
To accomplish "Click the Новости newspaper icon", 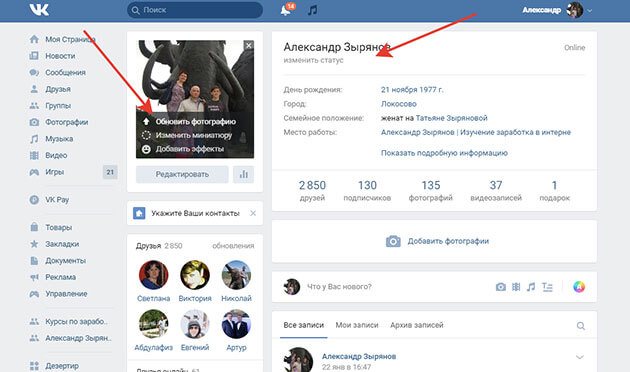I will tap(34, 55).
